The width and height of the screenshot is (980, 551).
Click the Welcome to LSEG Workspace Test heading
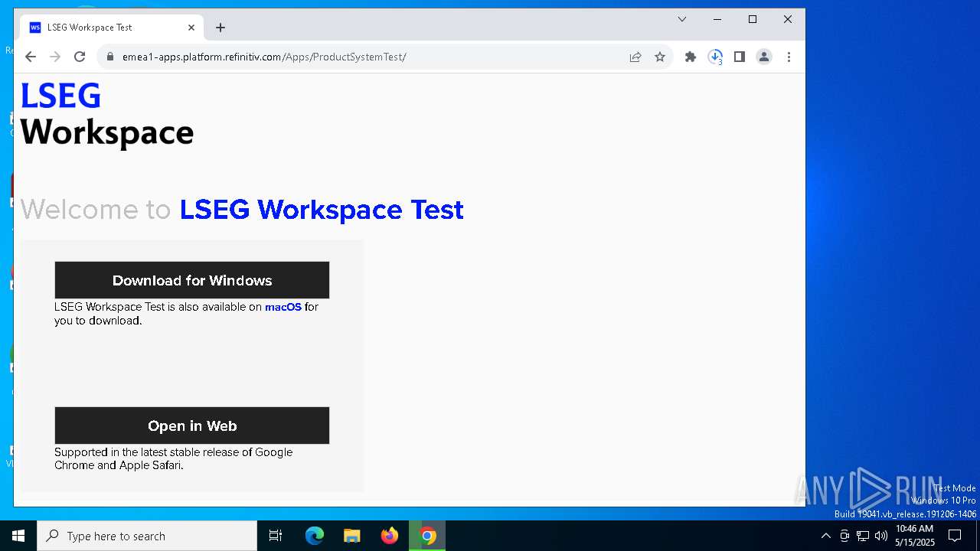(x=242, y=210)
